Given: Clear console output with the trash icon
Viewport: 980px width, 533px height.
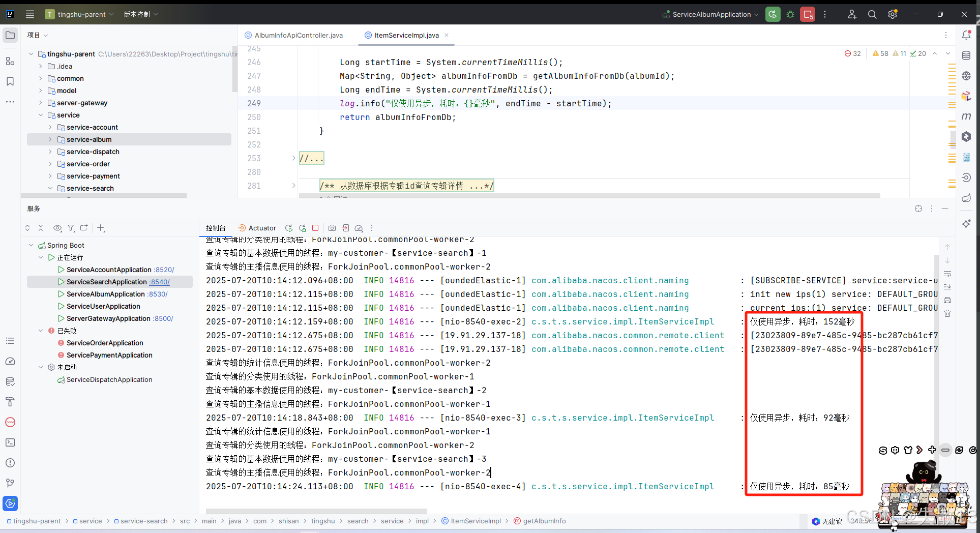Looking at the screenshot, I should pyautogui.click(x=947, y=313).
